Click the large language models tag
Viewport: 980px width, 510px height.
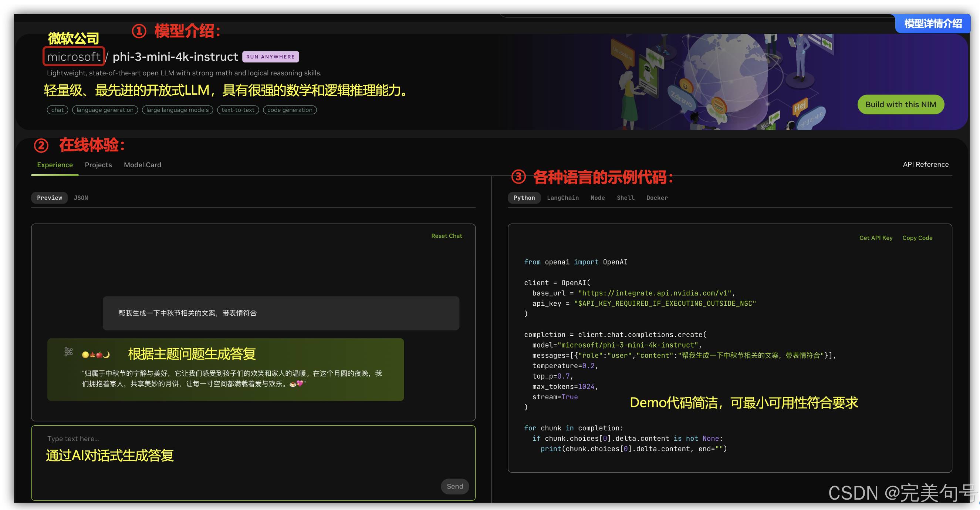(177, 110)
